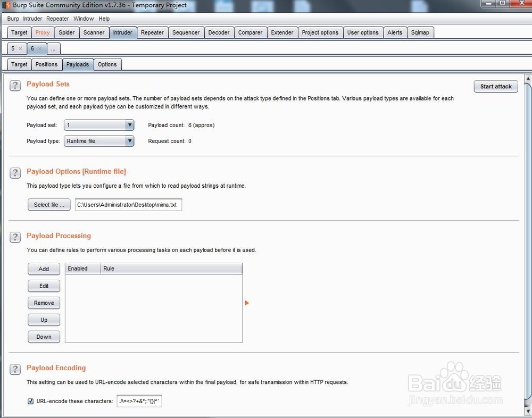Close intruder attack tab 6

40,48
